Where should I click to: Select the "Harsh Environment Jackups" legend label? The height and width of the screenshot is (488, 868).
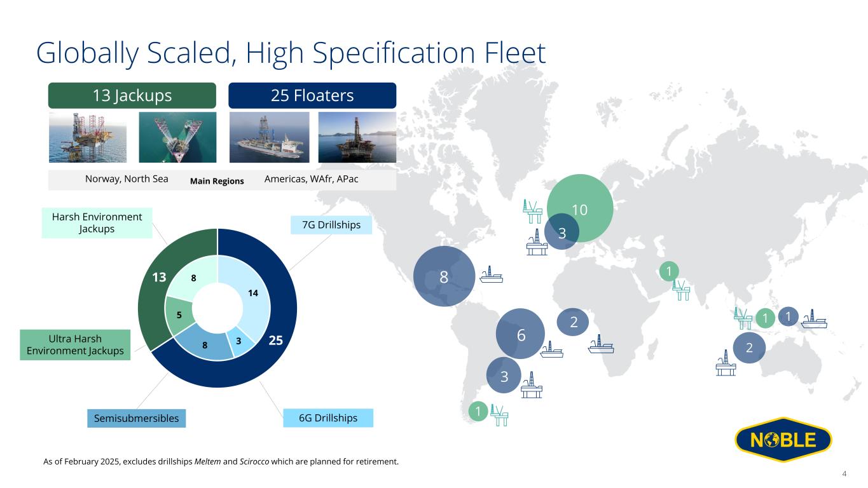coord(97,222)
